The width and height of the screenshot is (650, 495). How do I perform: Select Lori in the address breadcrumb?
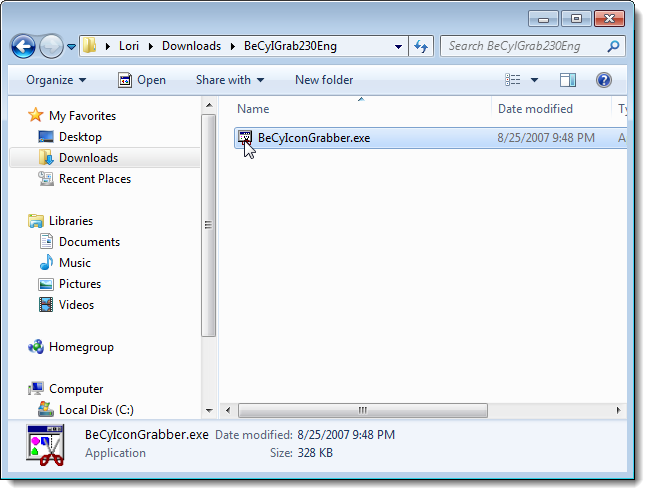(x=129, y=46)
